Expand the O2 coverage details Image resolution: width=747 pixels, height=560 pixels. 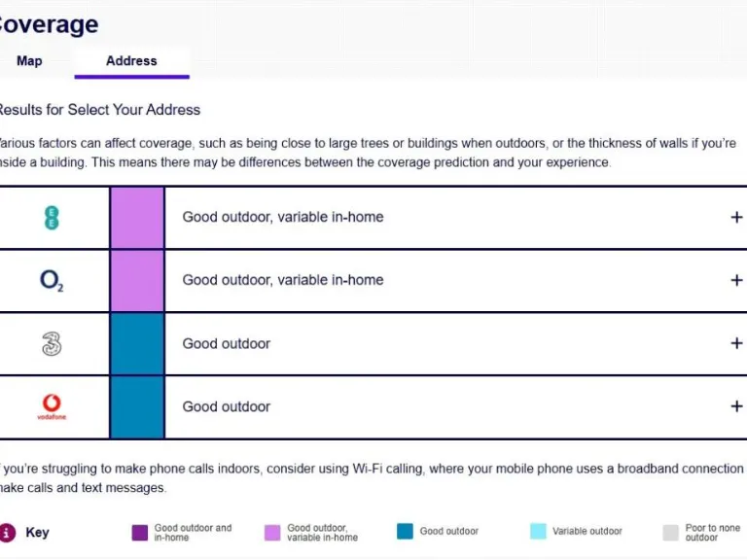[x=736, y=280]
